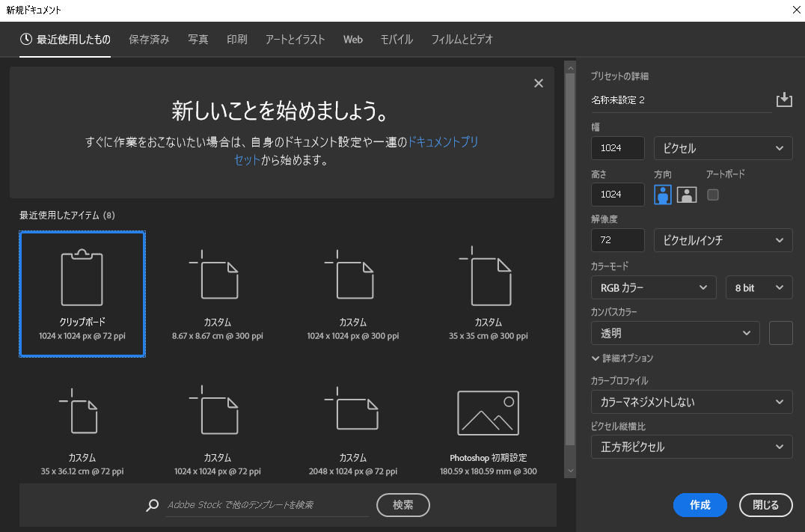Click the 解像度 resolution input field
This screenshot has height=532, width=805.
617,240
